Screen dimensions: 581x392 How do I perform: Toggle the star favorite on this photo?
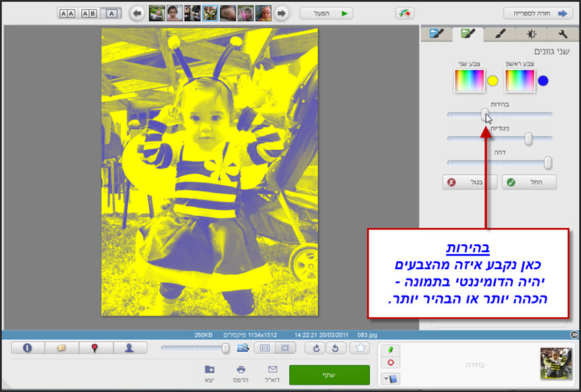(360, 348)
